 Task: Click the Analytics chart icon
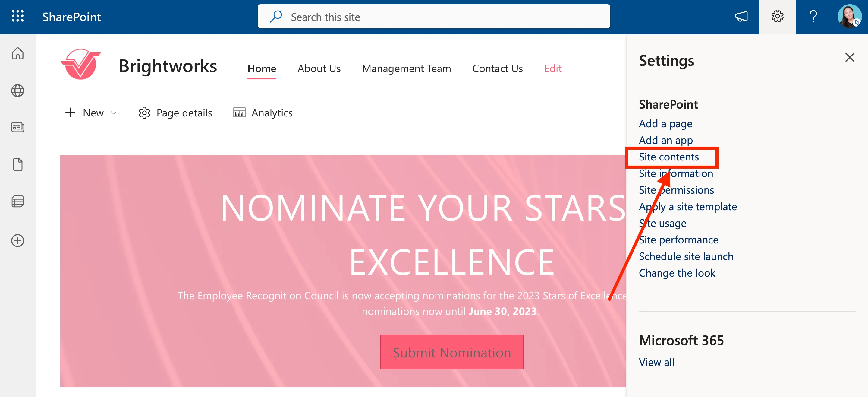(x=239, y=112)
